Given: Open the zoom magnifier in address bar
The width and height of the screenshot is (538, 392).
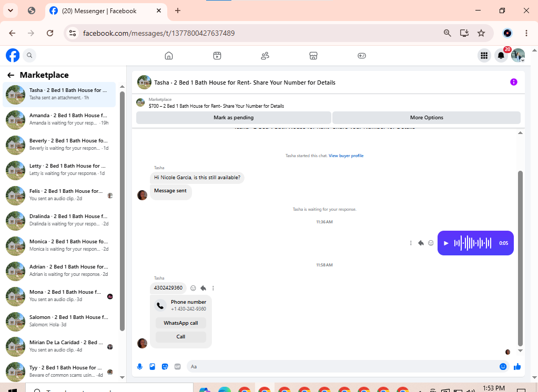Looking at the screenshot, I should click(x=447, y=33).
